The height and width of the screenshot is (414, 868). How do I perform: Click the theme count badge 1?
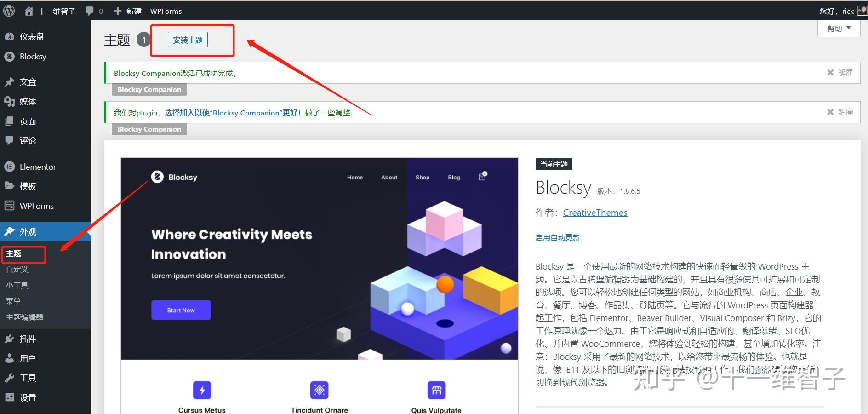pos(143,40)
